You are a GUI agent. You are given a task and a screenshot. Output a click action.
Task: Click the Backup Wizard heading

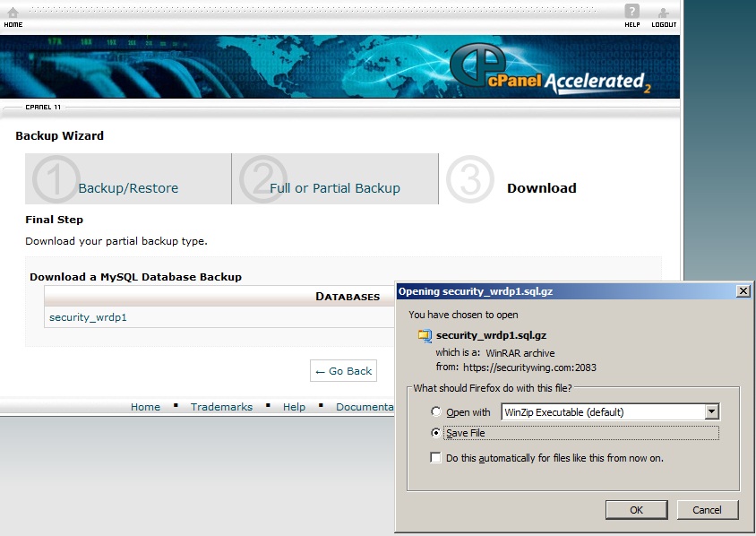tap(59, 135)
